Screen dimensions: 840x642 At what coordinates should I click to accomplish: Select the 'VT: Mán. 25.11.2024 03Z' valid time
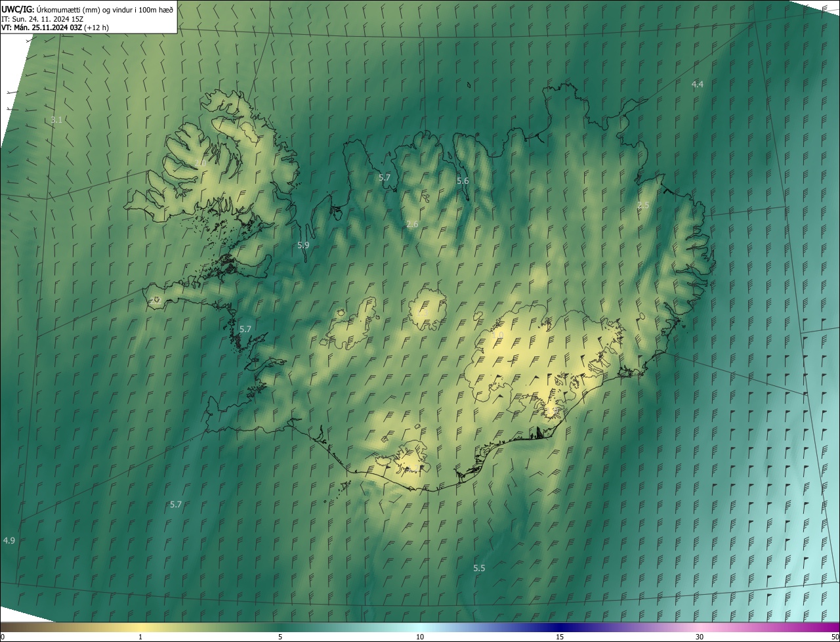[42, 28]
